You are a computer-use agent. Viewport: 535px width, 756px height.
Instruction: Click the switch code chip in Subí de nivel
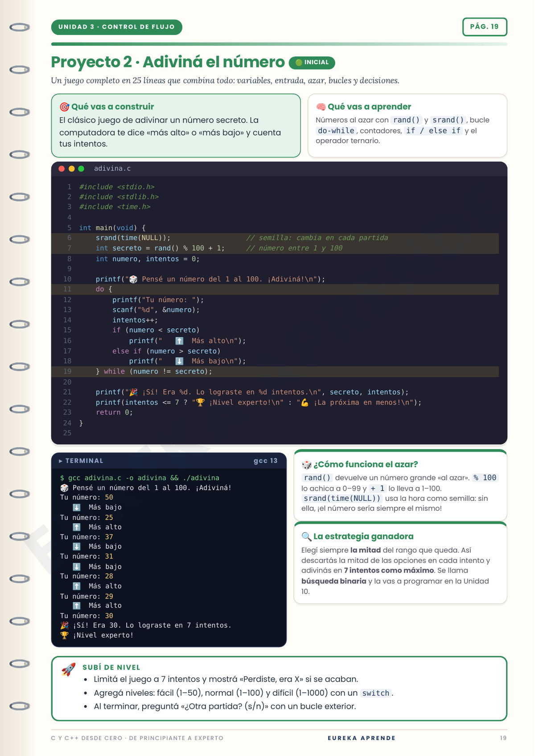(x=376, y=693)
